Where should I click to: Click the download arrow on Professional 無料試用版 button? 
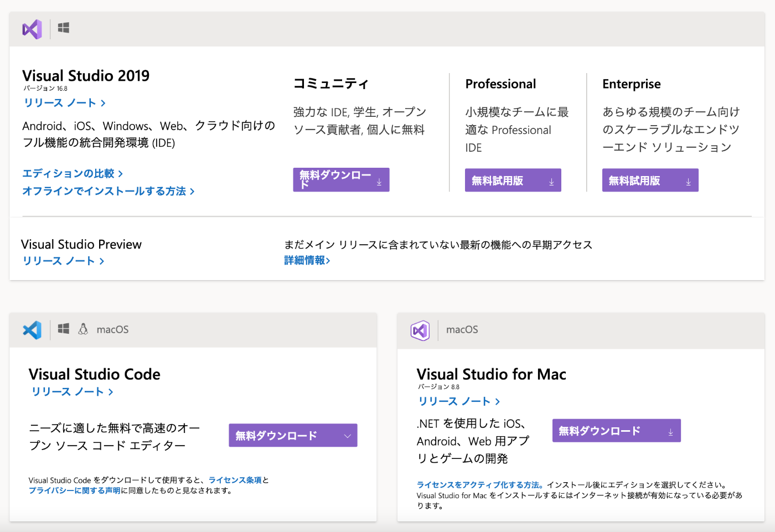(x=551, y=182)
